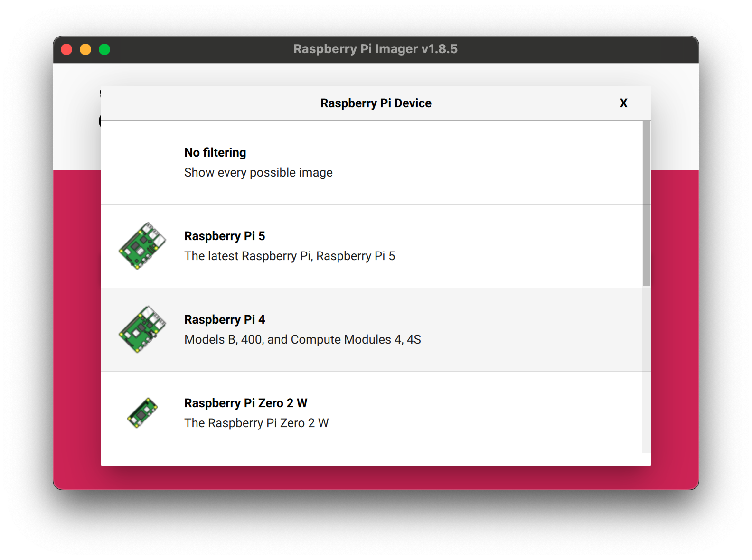The width and height of the screenshot is (752, 560).
Task: Click "The latest Raspberry Pi, Raspberry Pi 5" text
Action: [x=290, y=256]
